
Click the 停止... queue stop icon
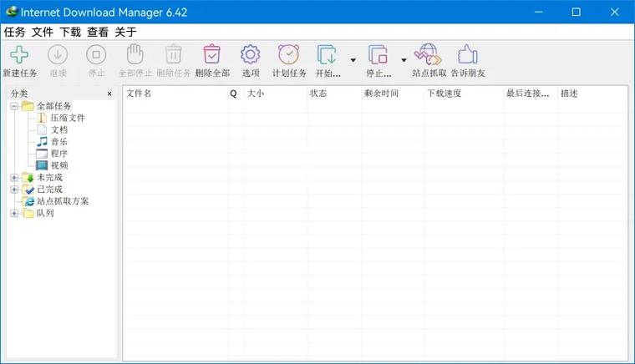coord(378,54)
